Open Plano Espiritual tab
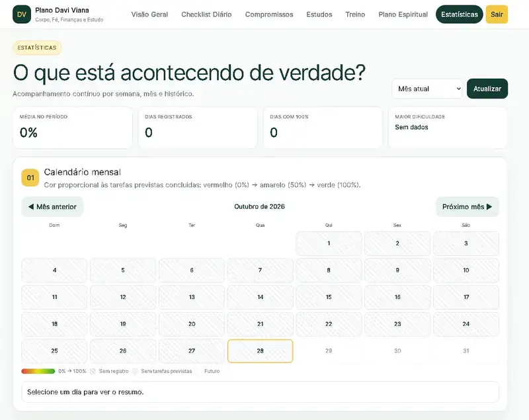The height and width of the screenshot is (420, 529). click(403, 15)
